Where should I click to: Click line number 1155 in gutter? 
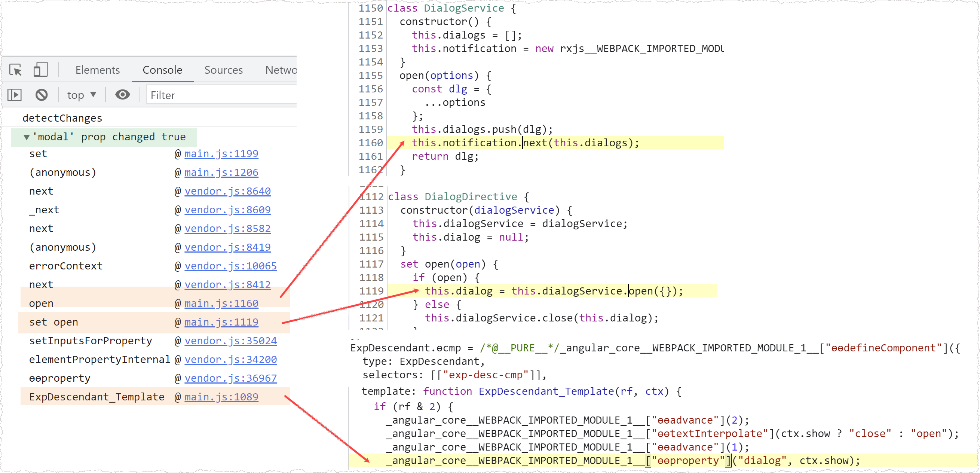coord(371,75)
